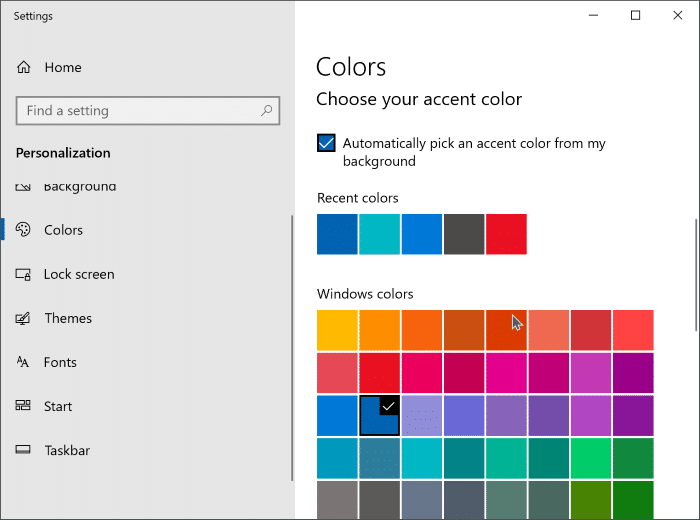
Task: Click the checked dark blue swatch
Action: [379, 416]
